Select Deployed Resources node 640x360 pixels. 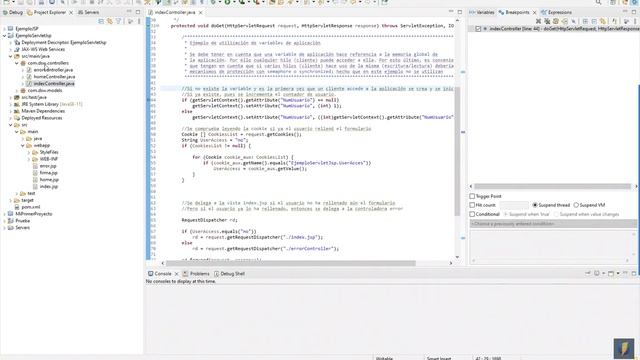42,118
